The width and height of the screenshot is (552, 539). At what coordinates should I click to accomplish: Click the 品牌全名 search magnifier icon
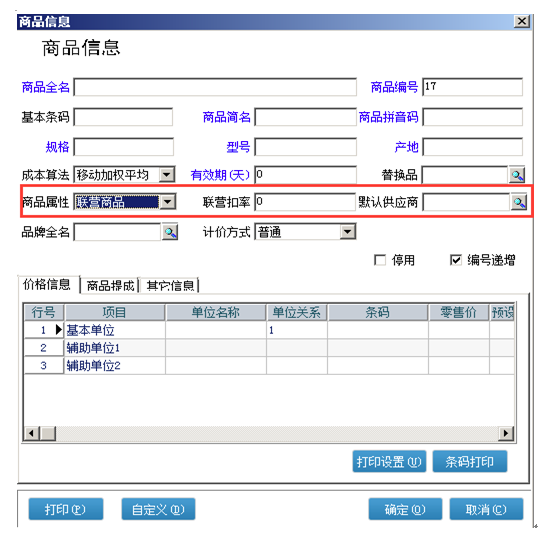point(170,232)
